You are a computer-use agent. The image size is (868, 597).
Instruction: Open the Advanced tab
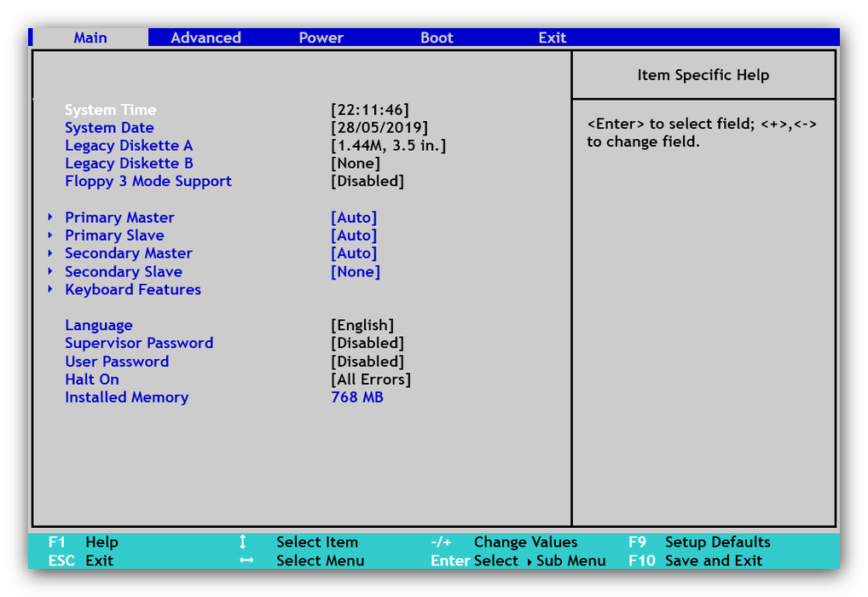click(205, 38)
